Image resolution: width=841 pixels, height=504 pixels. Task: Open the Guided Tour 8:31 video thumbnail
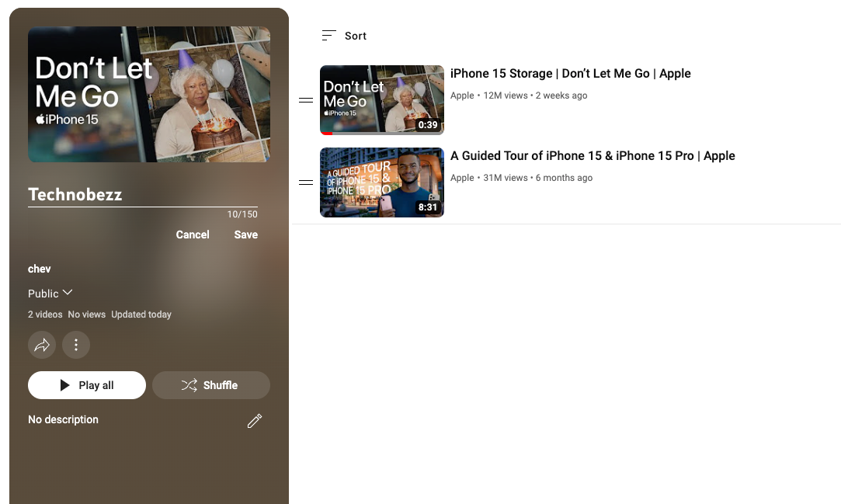click(x=382, y=182)
